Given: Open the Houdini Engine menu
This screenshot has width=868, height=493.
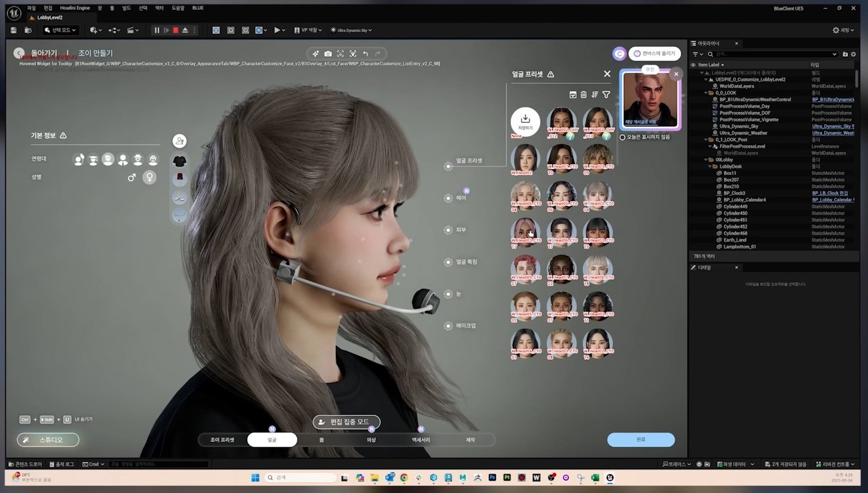Looking at the screenshot, I should point(75,8).
